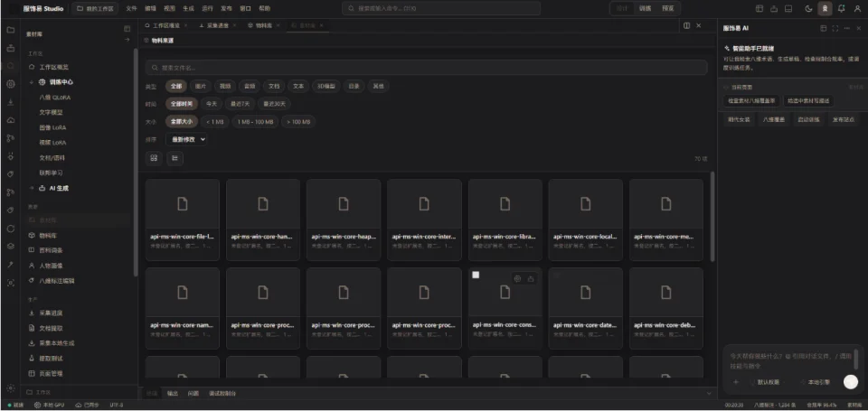This screenshot has height=411, width=868.
Task: Click the share icon on api-ms-win-core-cons card
Action: point(531,279)
